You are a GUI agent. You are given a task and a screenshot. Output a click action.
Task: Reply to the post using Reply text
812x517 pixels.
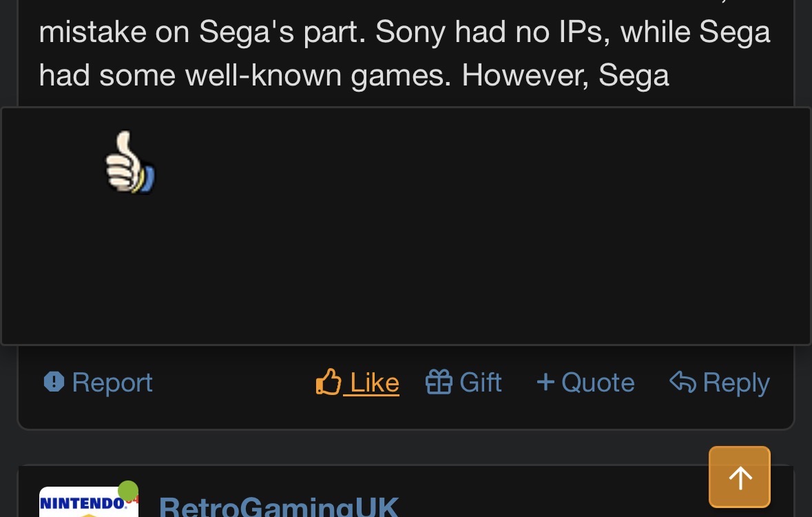(x=736, y=383)
